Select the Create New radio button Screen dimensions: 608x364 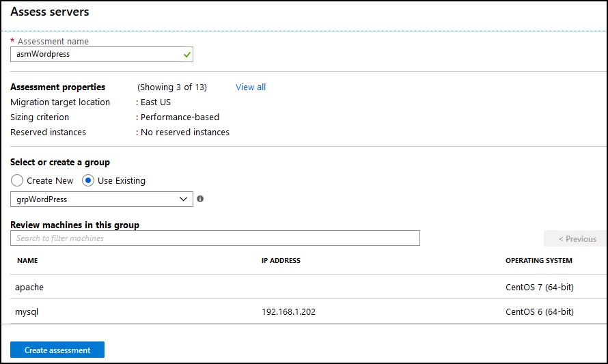point(17,181)
